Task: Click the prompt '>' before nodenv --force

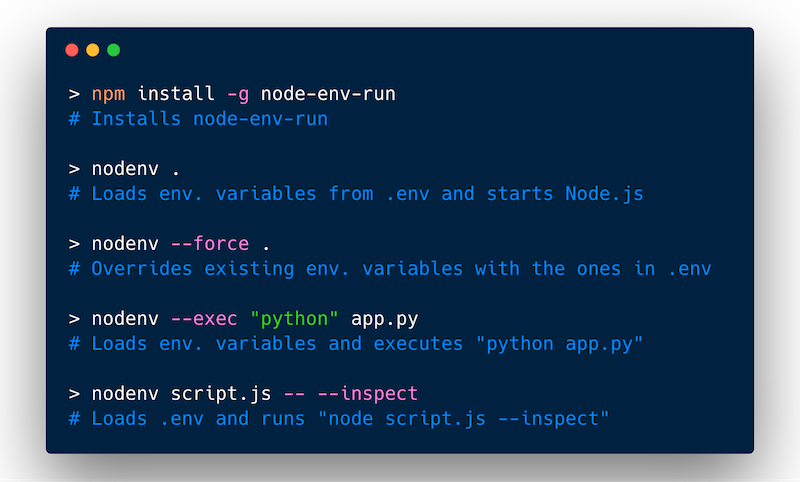Action: pyautogui.click(x=74, y=244)
